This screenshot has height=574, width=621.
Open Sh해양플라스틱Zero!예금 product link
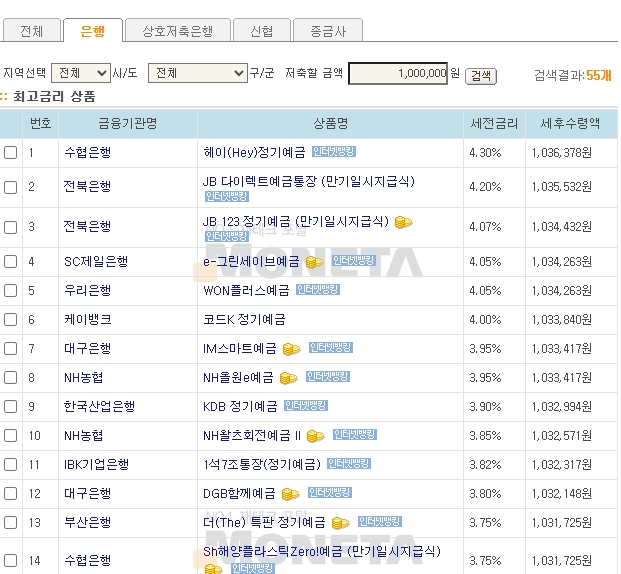click(x=322, y=551)
